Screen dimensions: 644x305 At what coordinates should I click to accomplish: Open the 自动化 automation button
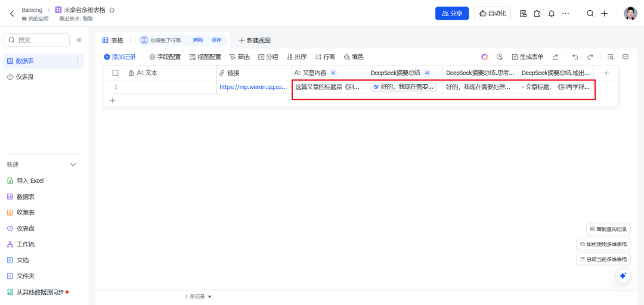coord(493,13)
